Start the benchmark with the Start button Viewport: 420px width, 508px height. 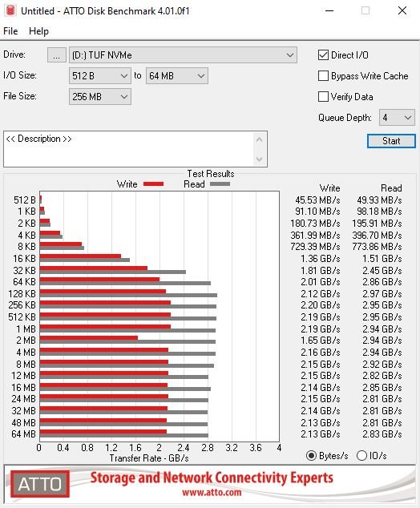click(x=391, y=141)
